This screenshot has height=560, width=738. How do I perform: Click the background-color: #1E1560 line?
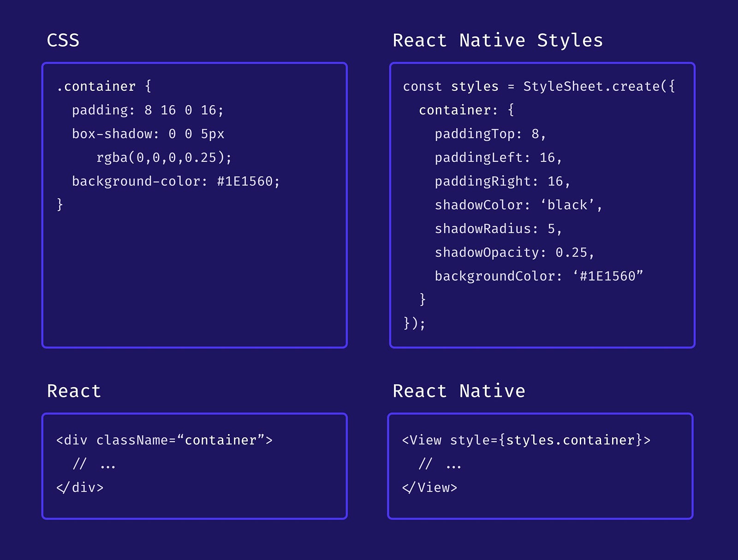click(176, 182)
